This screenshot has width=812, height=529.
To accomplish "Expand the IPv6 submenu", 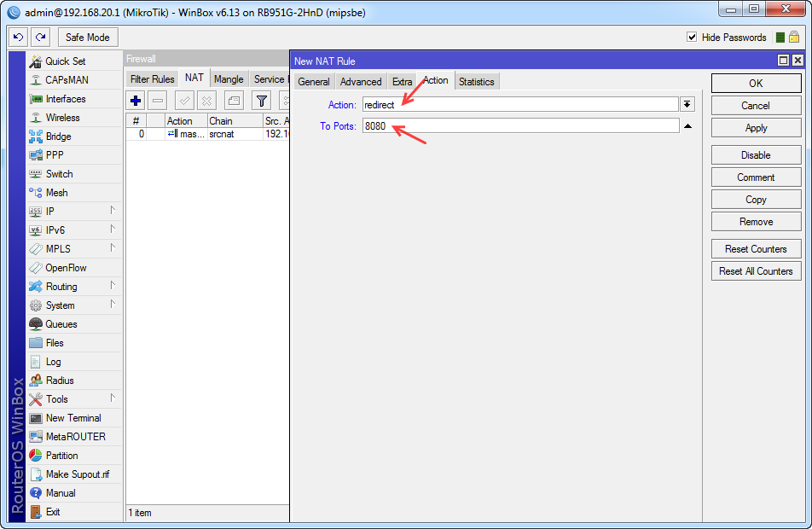I will click(x=113, y=229).
